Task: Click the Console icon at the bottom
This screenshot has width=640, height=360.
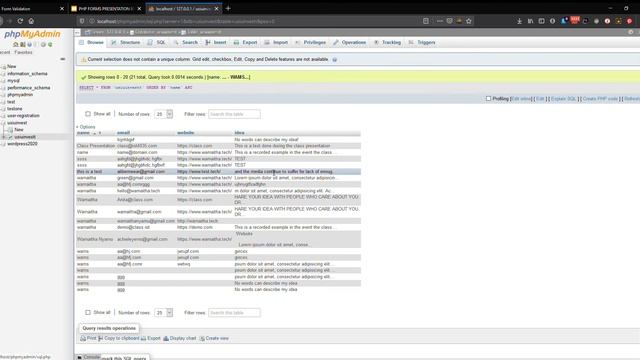Action: tap(80, 357)
